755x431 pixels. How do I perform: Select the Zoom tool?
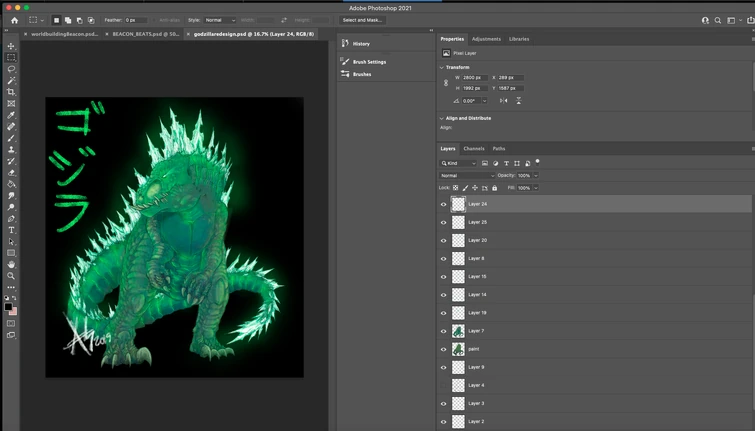[12, 276]
